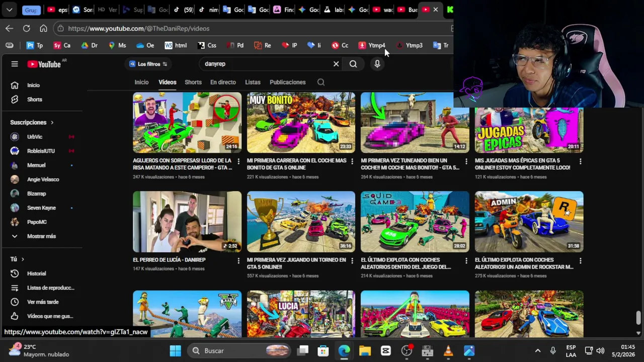Viewport: 644px width, 362px height.
Task: Open Ver más tarde list
Action: (x=42, y=302)
